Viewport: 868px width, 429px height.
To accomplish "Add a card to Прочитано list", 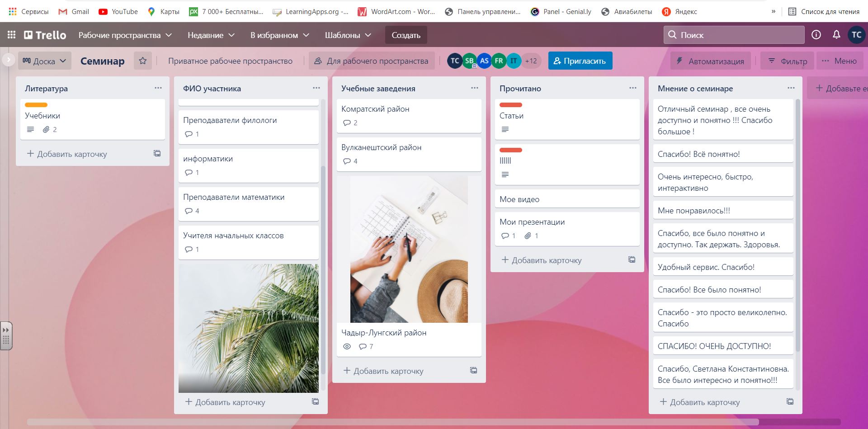I will click(x=542, y=260).
